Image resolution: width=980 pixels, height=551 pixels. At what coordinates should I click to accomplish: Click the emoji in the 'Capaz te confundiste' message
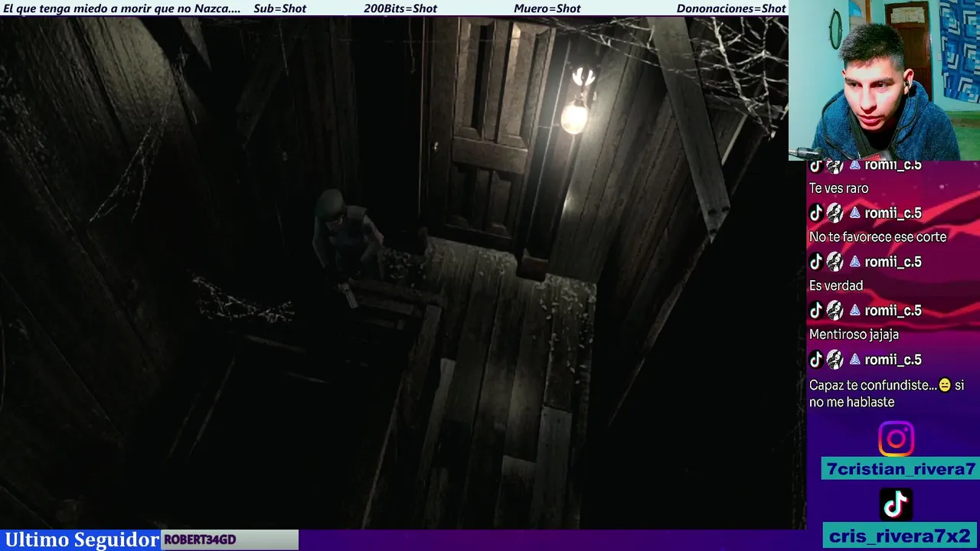945,386
